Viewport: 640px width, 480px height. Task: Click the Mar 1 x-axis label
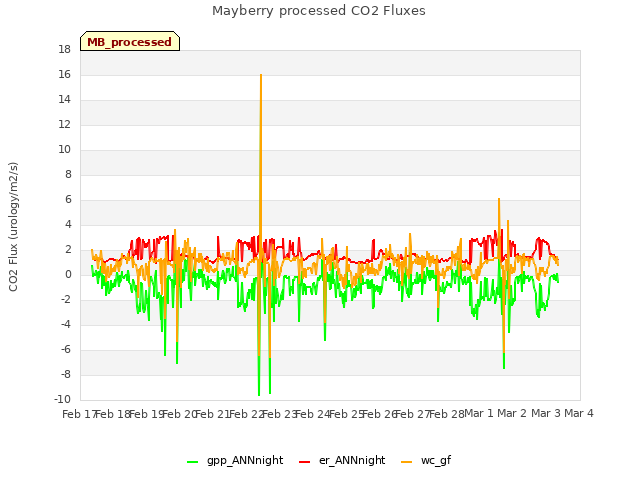tap(479, 413)
